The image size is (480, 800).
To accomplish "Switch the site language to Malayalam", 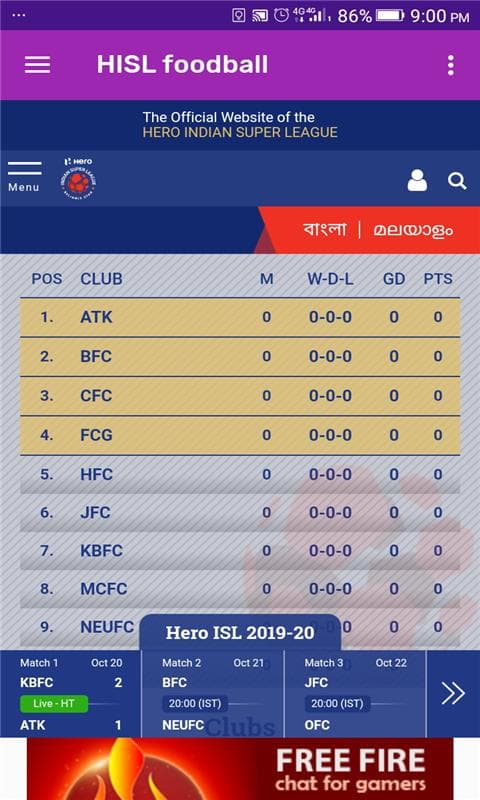I will (413, 230).
